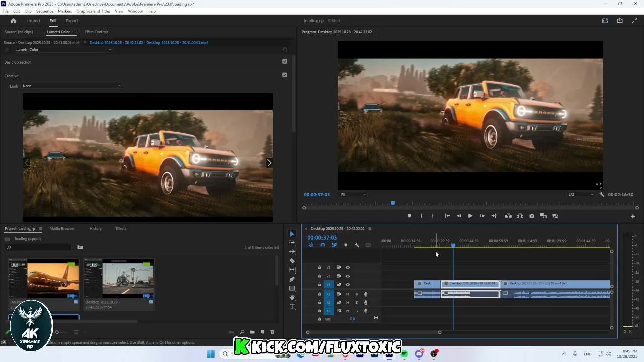Click the Lift button
The height and width of the screenshot is (362, 644).
[508, 216]
